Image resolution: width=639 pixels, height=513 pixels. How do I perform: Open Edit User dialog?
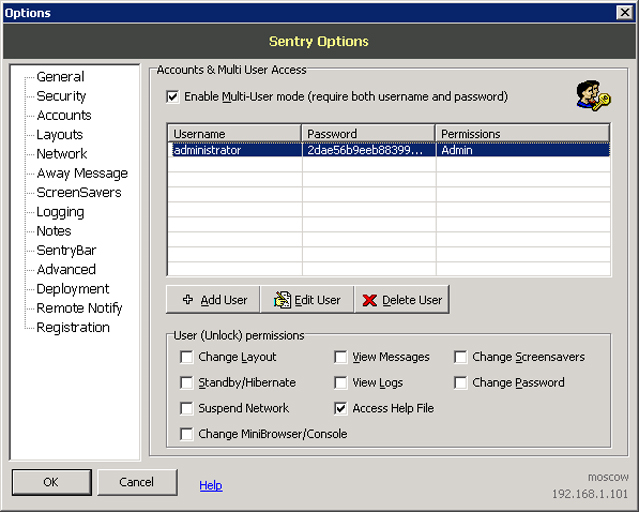307,300
